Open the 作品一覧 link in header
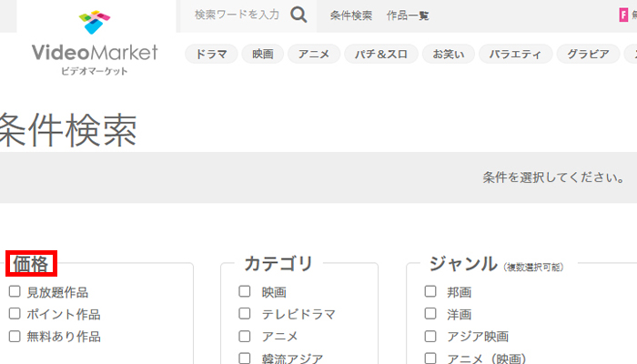 coord(408,15)
